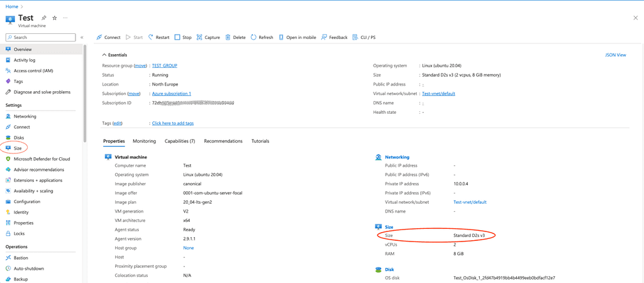Close the Test VM blade

pyautogui.click(x=635, y=18)
